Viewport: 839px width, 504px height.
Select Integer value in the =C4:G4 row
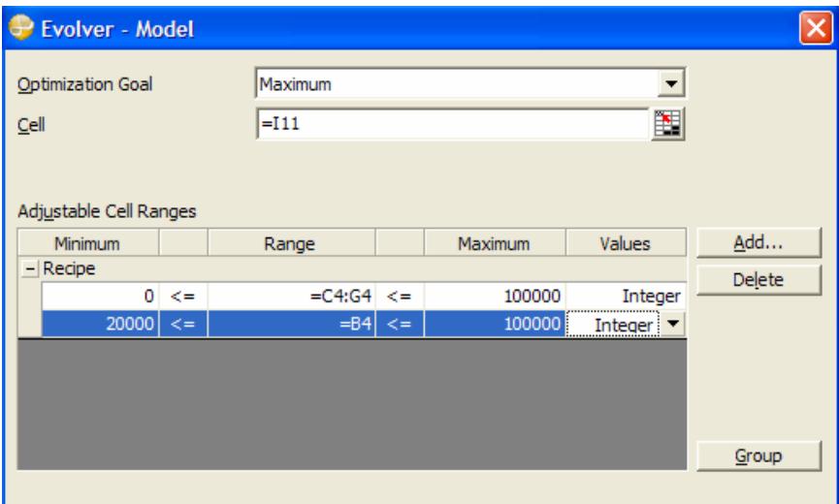[x=626, y=296]
